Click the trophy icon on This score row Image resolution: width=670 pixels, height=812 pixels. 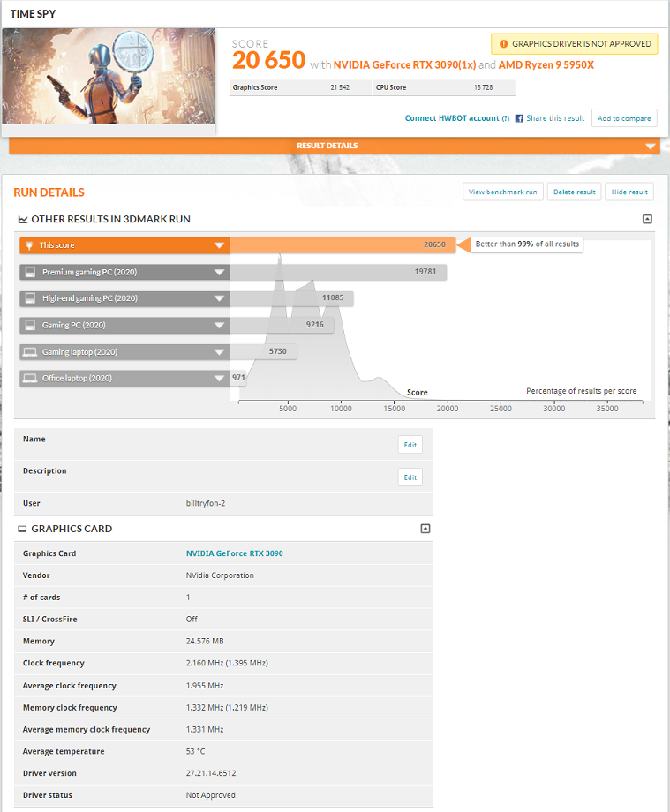point(29,245)
